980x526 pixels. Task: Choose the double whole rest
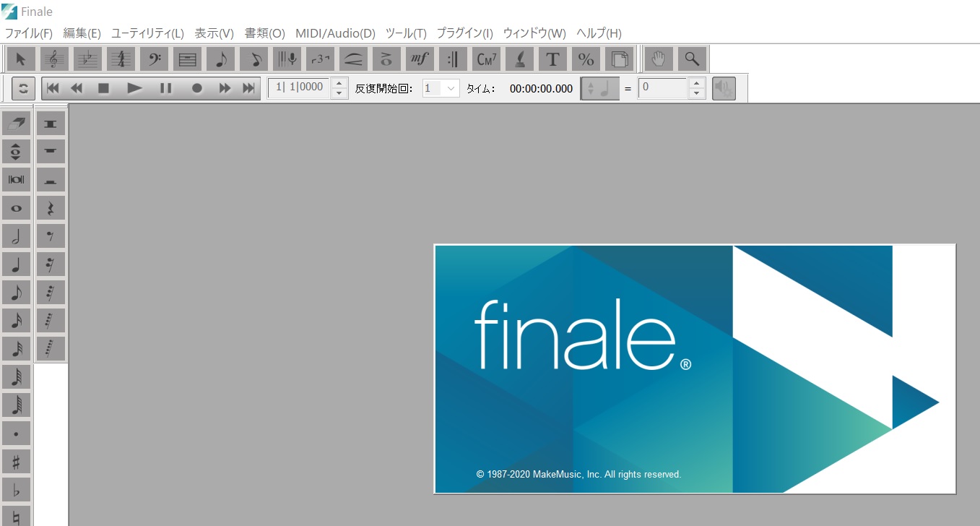[x=51, y=124]
